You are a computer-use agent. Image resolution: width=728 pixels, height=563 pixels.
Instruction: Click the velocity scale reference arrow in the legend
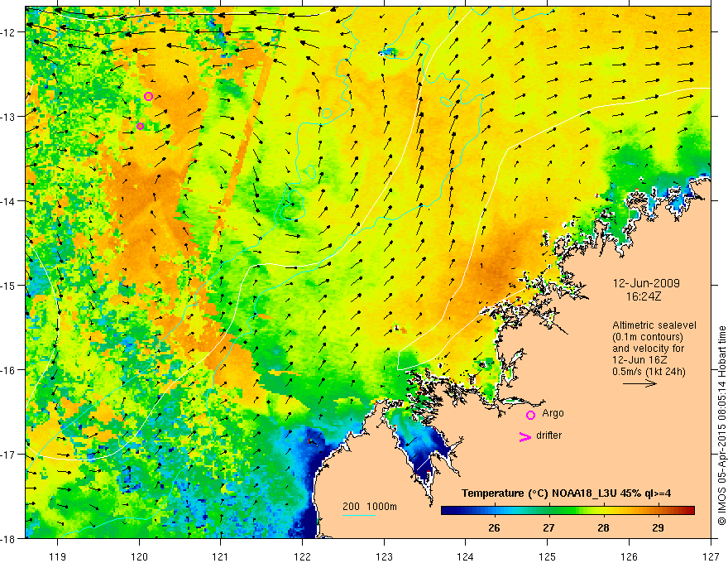[639, 383]
